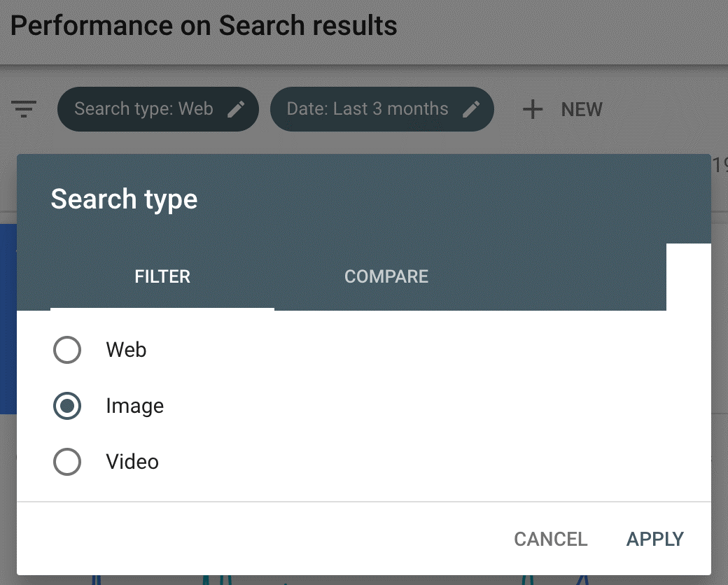Screen dimensions: 728x585
Task: Click the pencil icon on Search type chip
Action: pos(236,110)
